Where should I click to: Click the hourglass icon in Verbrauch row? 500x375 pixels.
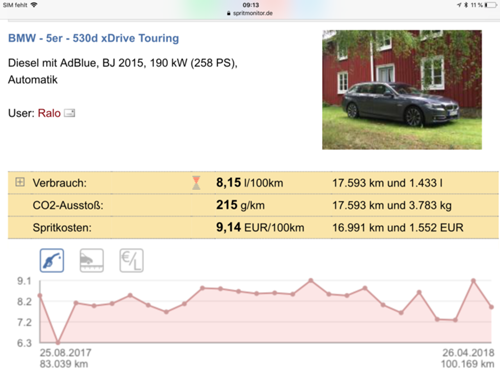(x=196, y=183)
